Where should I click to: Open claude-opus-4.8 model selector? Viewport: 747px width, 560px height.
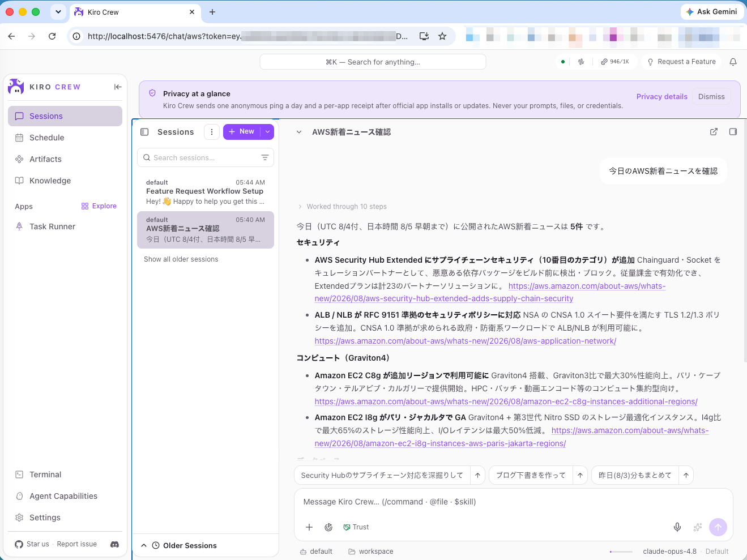click(x=669, y=552)
